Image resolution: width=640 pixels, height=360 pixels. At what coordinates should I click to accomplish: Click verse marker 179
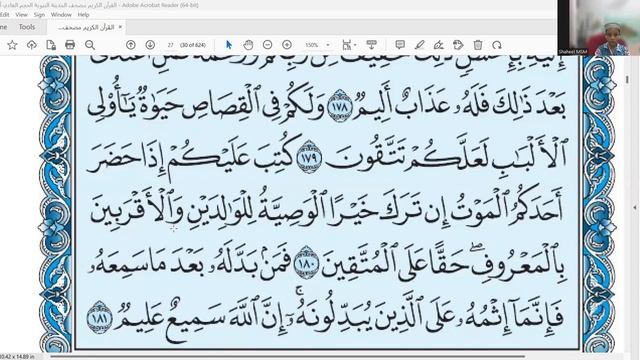(309, 157)
